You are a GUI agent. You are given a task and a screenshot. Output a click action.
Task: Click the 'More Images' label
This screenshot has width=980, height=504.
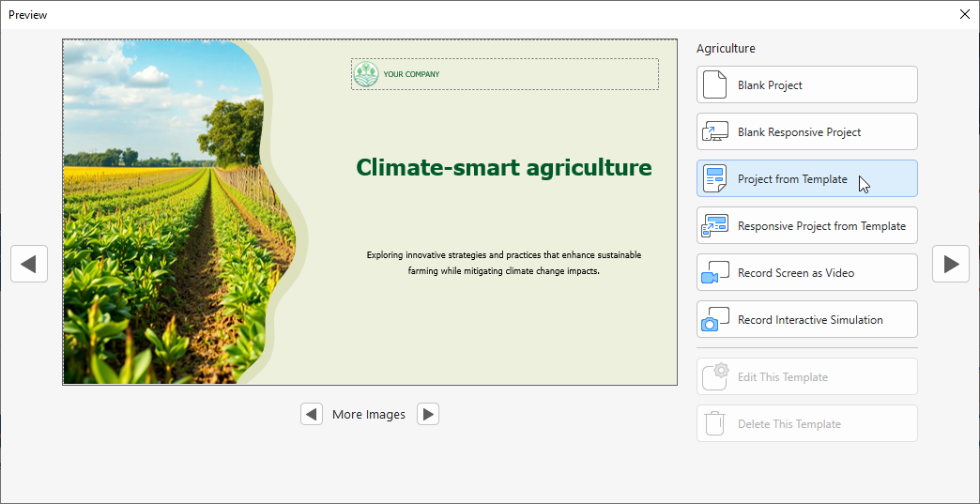click(x=369, y=414)
